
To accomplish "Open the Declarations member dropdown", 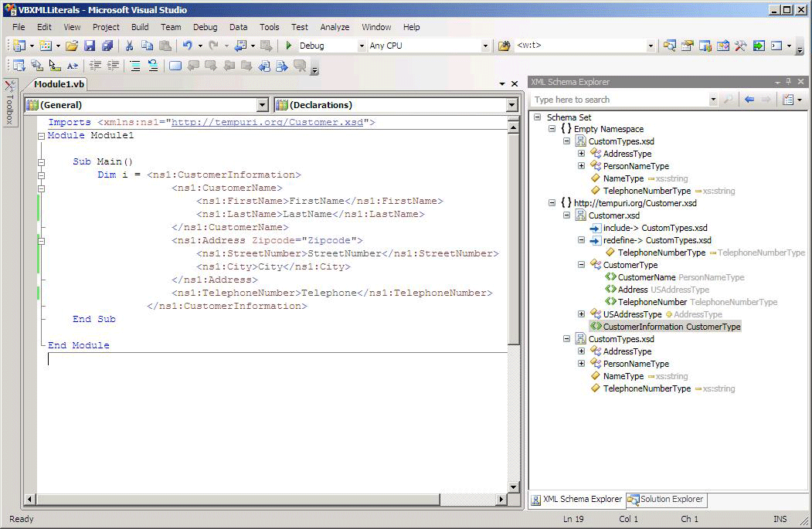I will coord(511,105).
